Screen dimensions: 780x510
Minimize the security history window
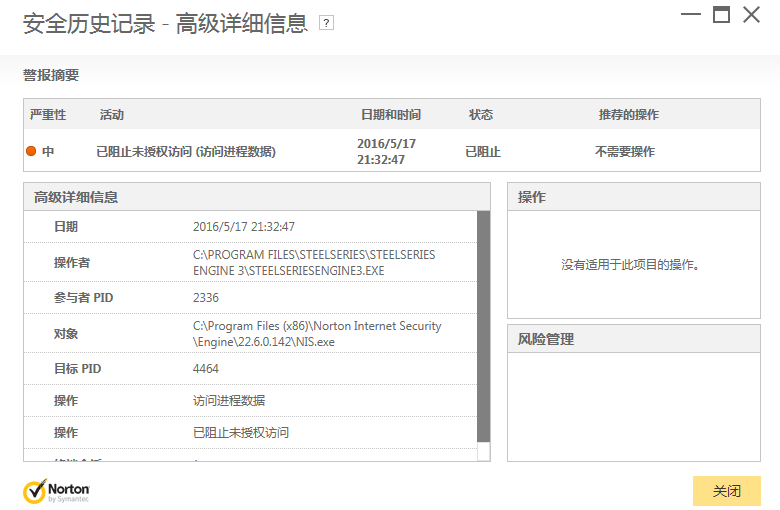coord(690,14)
